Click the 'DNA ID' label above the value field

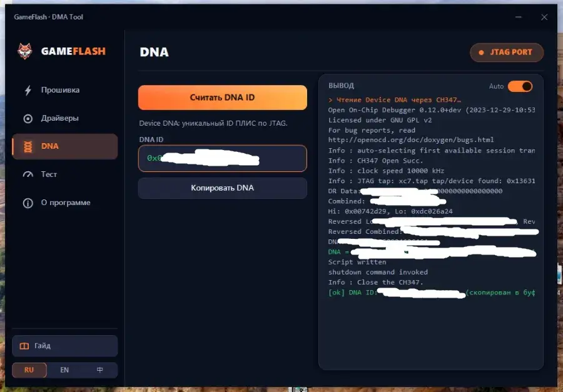click(x=151, y=139)
